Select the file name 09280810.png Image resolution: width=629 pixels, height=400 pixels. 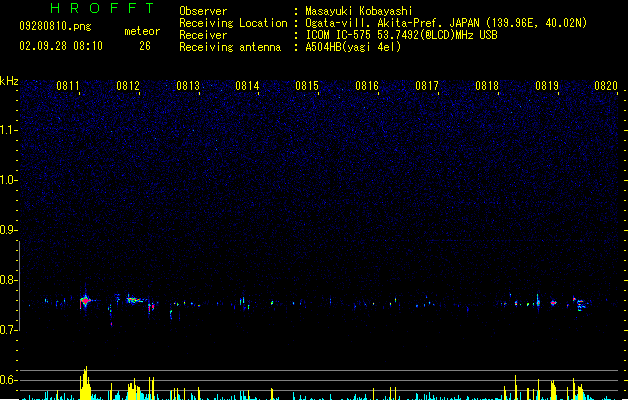55,26
